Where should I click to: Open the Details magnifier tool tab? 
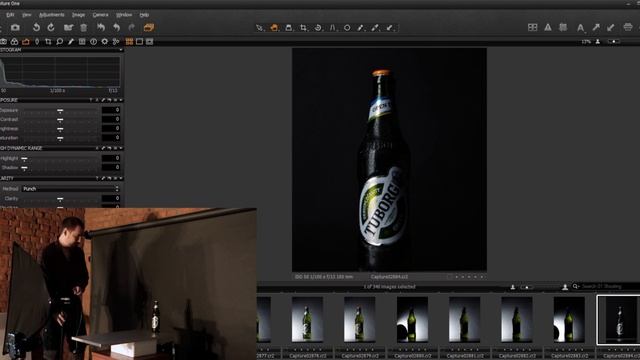pyautogui.click(x=60, y=42)
